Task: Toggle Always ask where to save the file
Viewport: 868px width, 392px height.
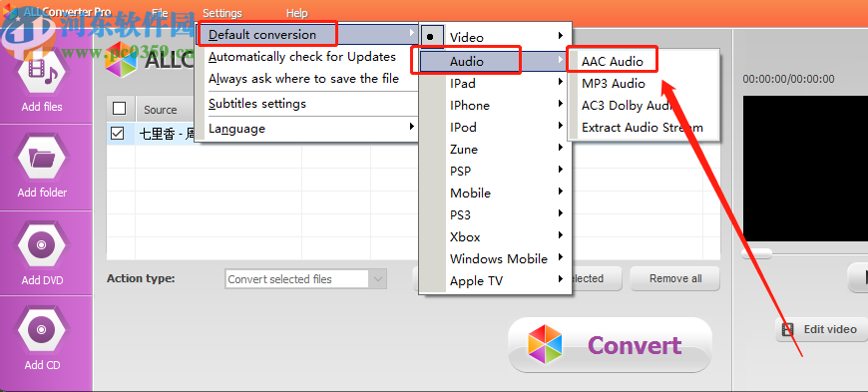Action: (306, 79)
